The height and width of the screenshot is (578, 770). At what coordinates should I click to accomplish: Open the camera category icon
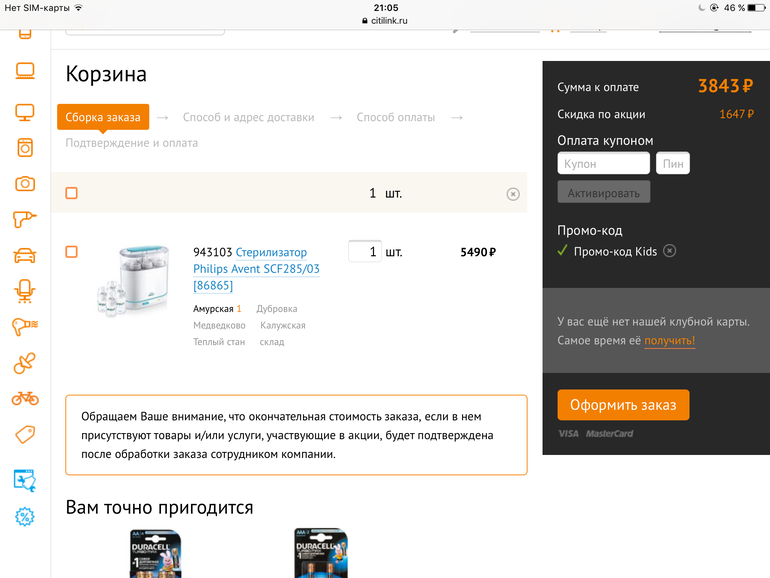click(x=25, y=184)
